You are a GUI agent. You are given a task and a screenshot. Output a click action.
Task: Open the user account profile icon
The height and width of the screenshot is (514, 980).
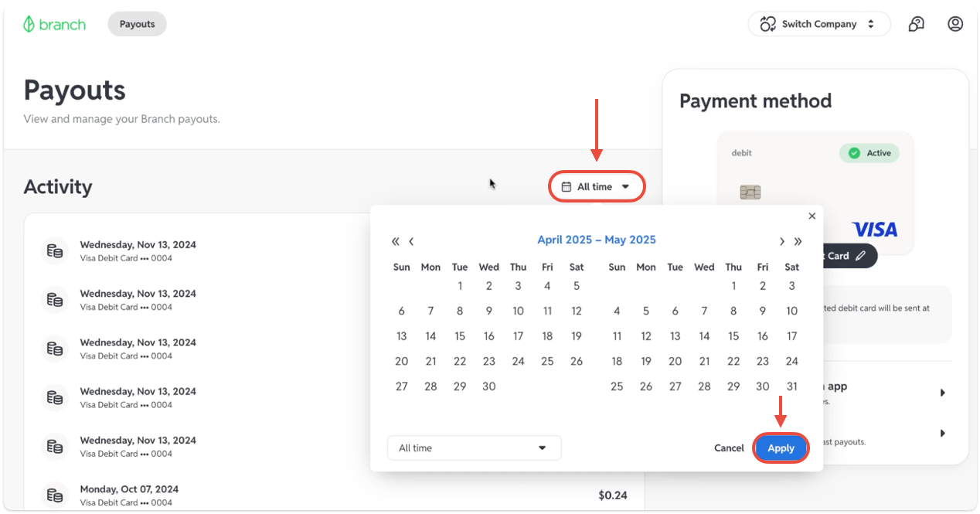955,24
